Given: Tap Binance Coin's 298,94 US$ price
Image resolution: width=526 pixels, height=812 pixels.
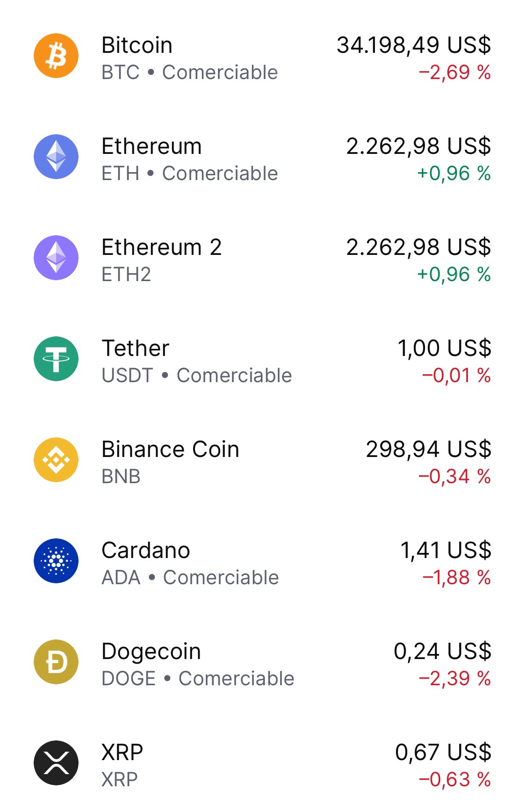Looking at the screenshot, I should click(x=429, y=449).
